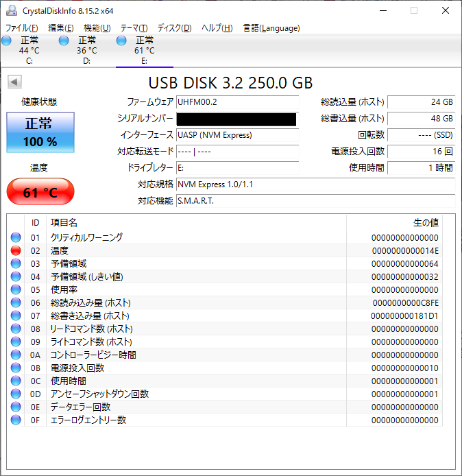Click the 対応転送モード field
The width and height of the screenshot is (462, 476).
(238, 151)
